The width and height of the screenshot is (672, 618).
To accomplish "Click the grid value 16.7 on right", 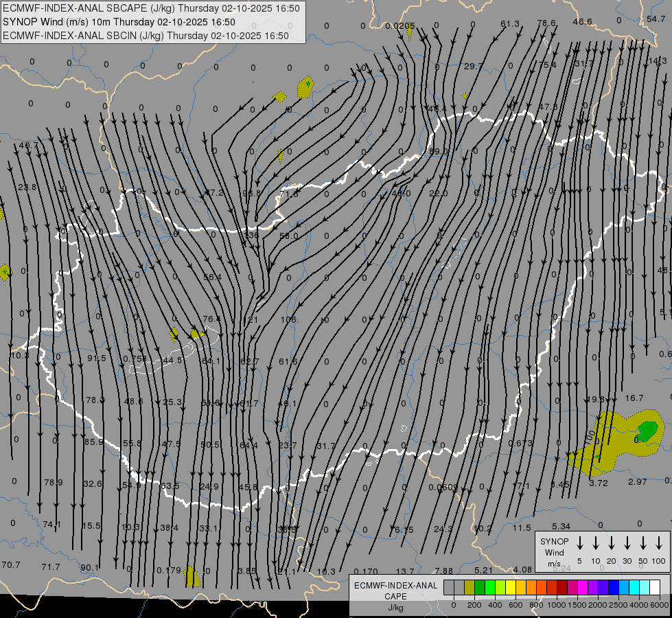I will pyautogui.click(x=634, y=398).
